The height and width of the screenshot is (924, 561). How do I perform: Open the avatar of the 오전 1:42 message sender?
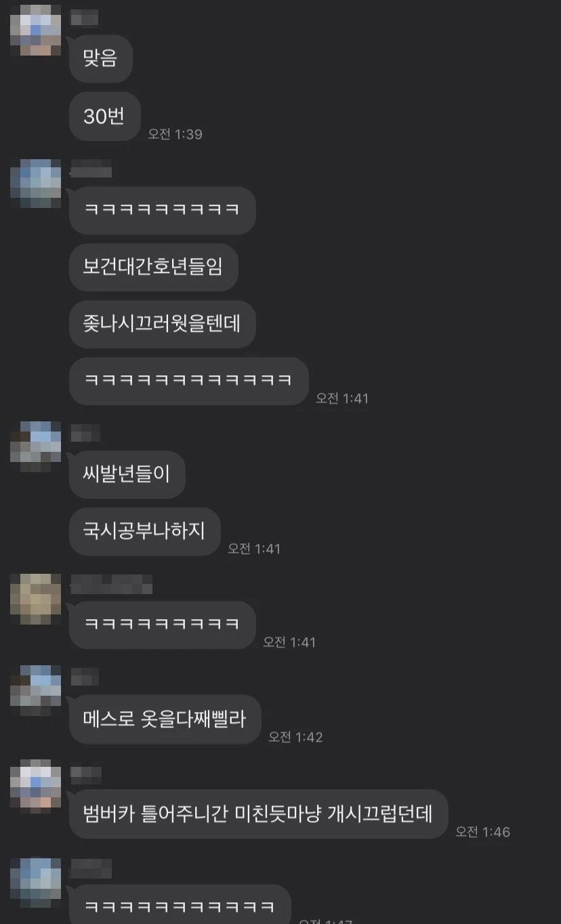pos(36,691)
